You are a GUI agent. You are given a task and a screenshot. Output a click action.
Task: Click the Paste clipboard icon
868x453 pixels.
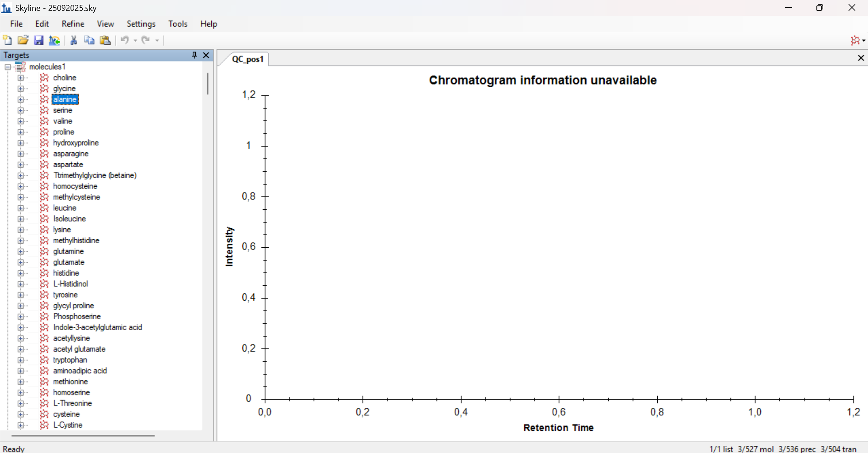(x=105, y=40)
